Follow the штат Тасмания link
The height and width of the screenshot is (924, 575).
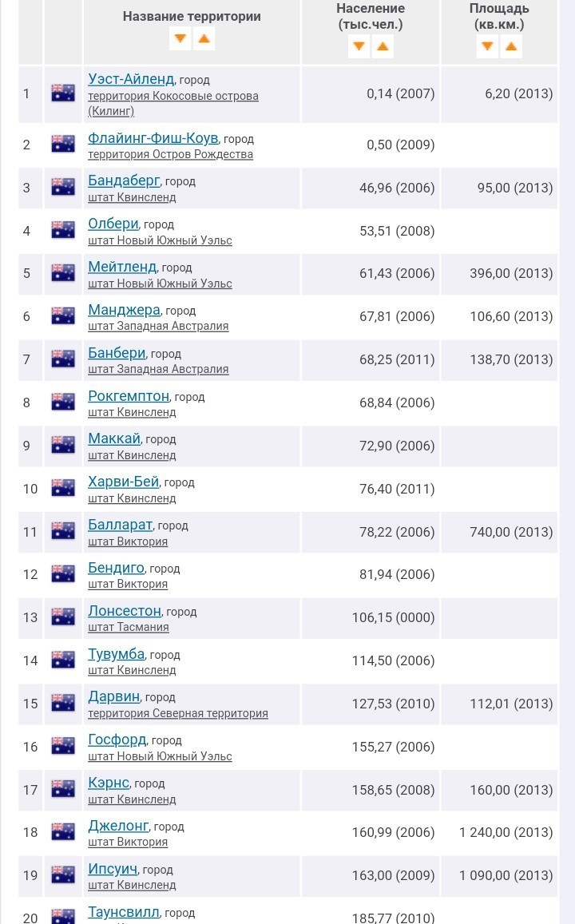point(128,627)
